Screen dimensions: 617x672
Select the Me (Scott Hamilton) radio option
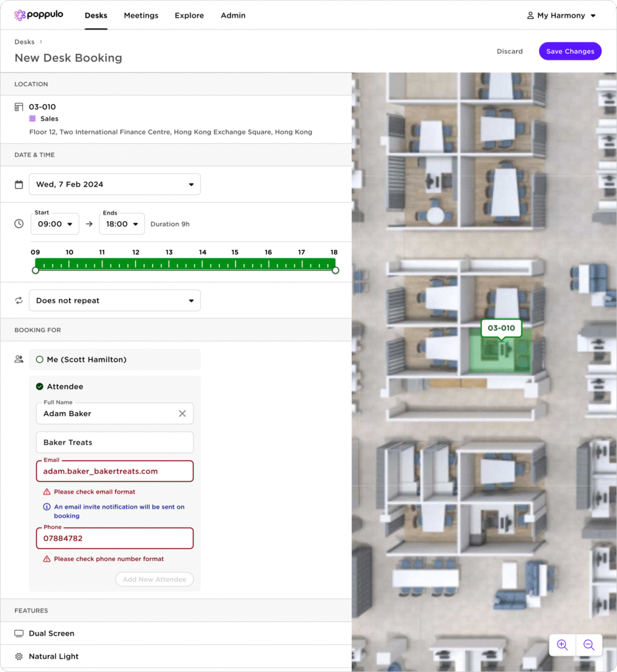[x=39, y=360]
